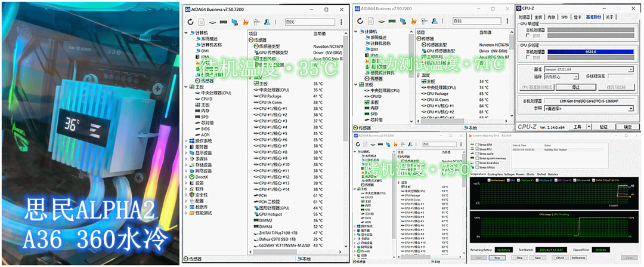The width and height of the screenshot is (644, 267).
Task: Click user icon in top-right AIDA64 toolbar
Action: [x=435, y=20]
